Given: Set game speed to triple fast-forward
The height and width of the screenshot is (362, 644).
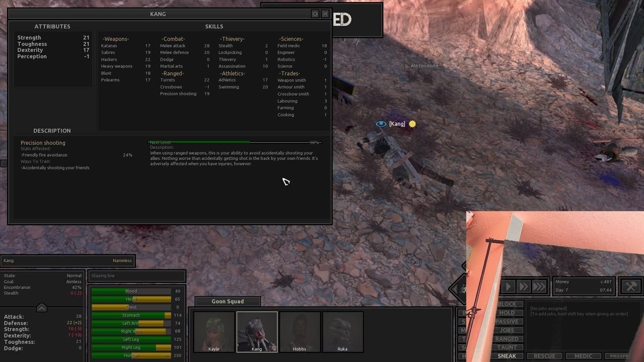Looking at the screenshot, I should pos(539,286).
